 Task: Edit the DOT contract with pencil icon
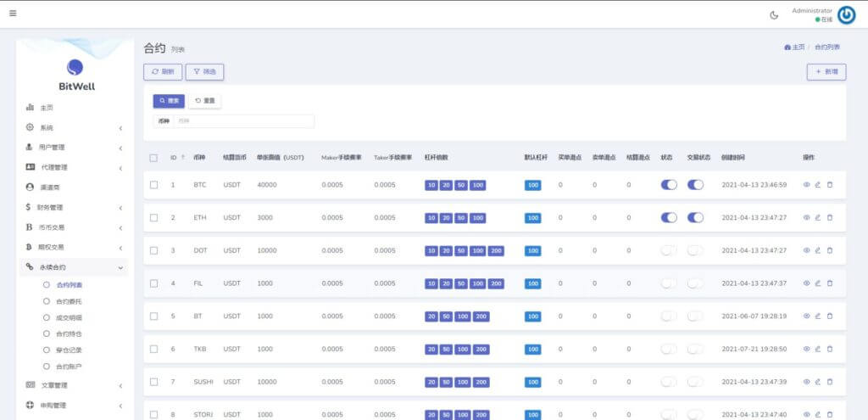tap(818, 250)
